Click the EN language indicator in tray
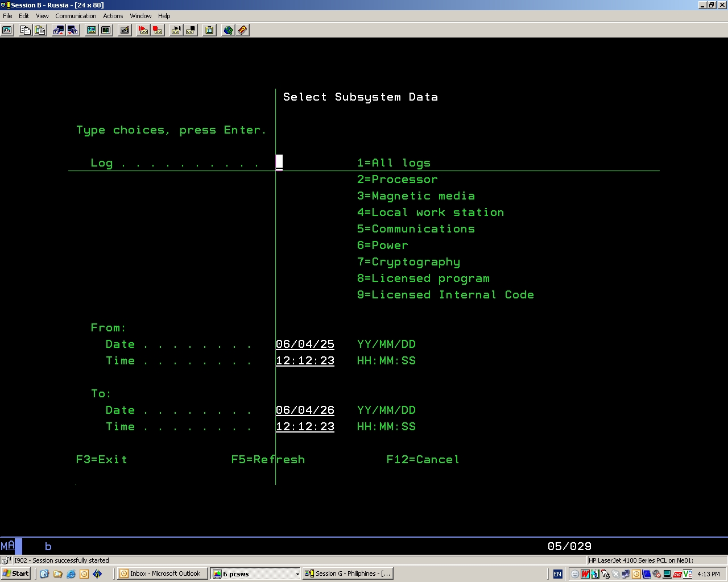The image size is (728, 582). pyautogui.click(x=557, y=574)
